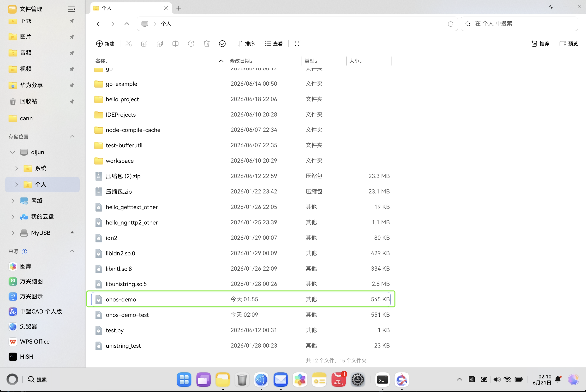Viewport: 586px width, 392px height.
Task: Open App Gallery in the dock
Action: tap(339, 380)
